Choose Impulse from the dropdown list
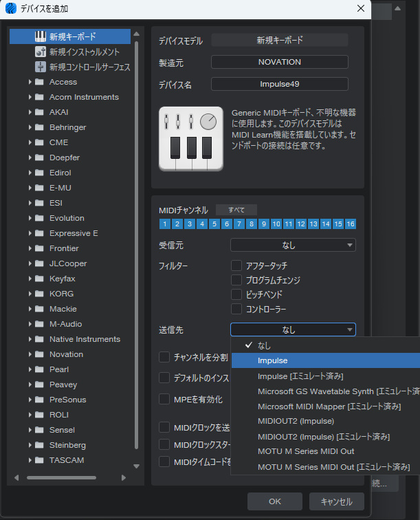Viewport: 420px width, 520px height. (273, 360)
